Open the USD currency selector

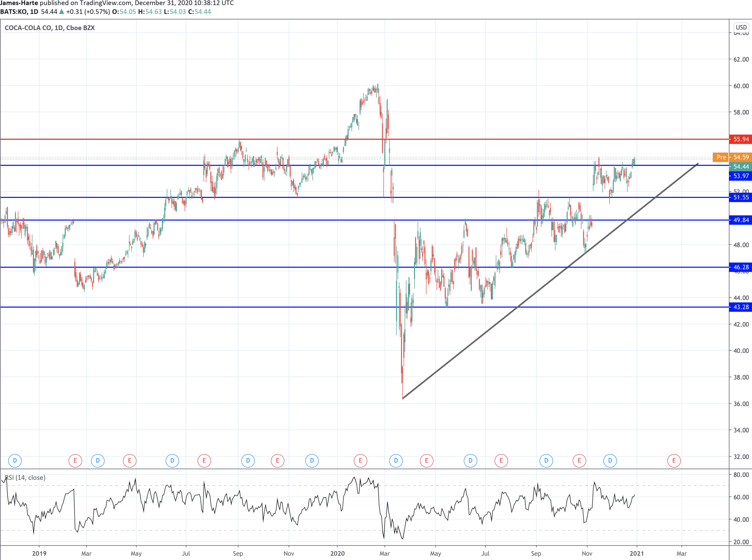[741, 27]
